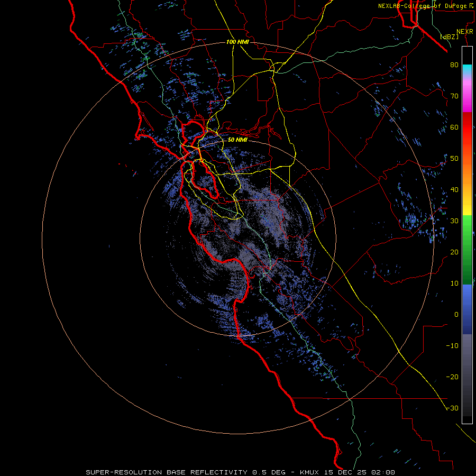Click the NEXR label above the color scale

[464, 32]
